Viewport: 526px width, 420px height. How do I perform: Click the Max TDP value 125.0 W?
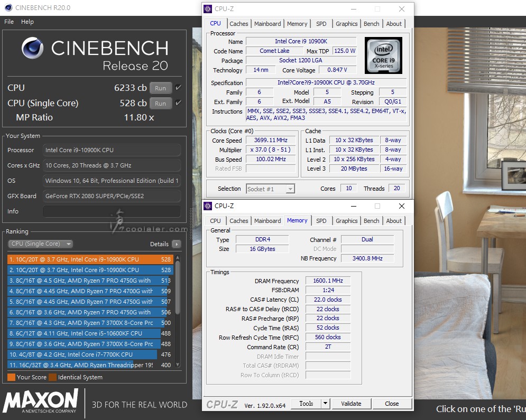click(345, 51)
